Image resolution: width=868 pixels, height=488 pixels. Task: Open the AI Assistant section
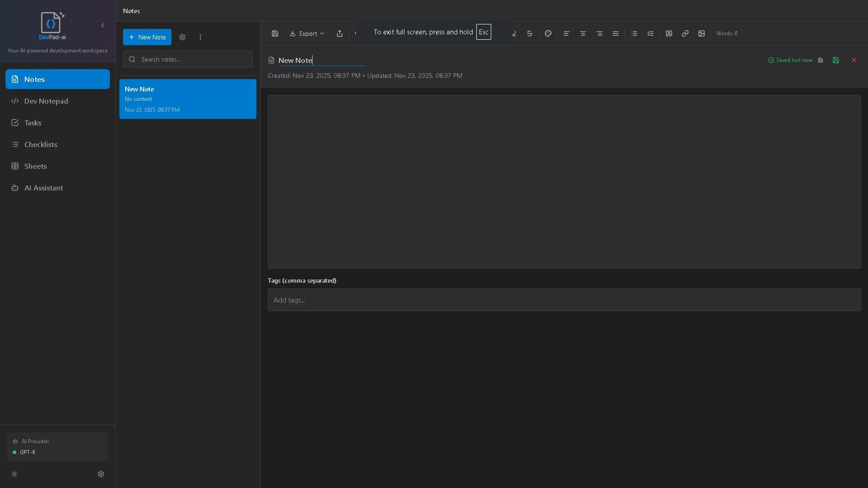43,188
